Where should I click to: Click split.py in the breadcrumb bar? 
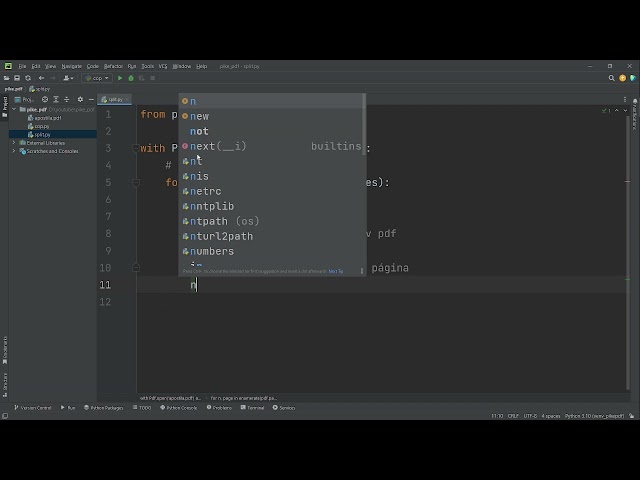pyautogui.click(x=40, y=89)
